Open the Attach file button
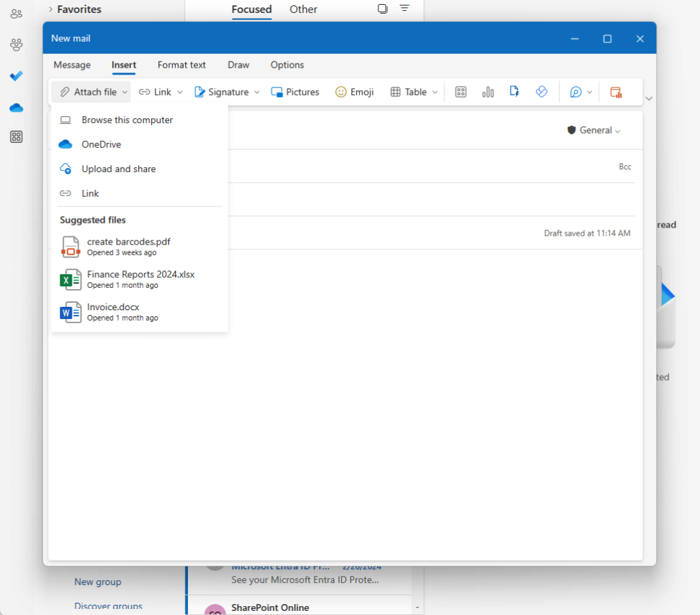Screen dimensions: 700x615 click(x=88, y=92)
